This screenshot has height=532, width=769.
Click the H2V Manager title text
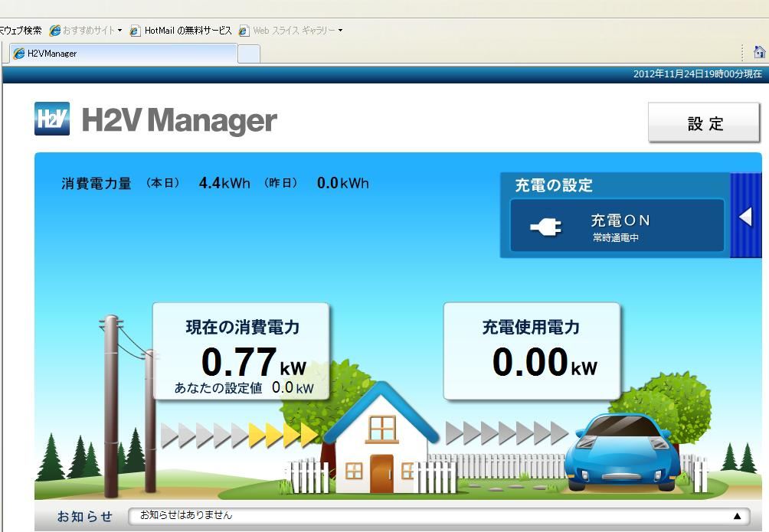click(179, 120)
